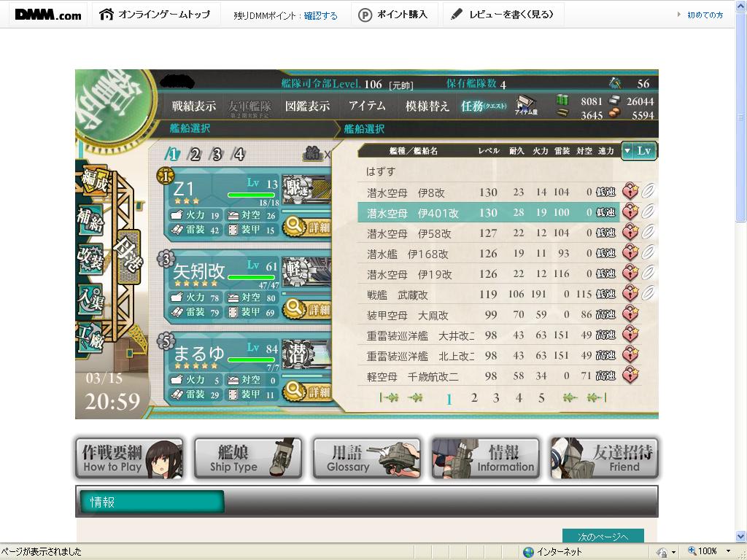Open the 入渠 docking side icon
The image size is (747, 560).
[90, 299]
